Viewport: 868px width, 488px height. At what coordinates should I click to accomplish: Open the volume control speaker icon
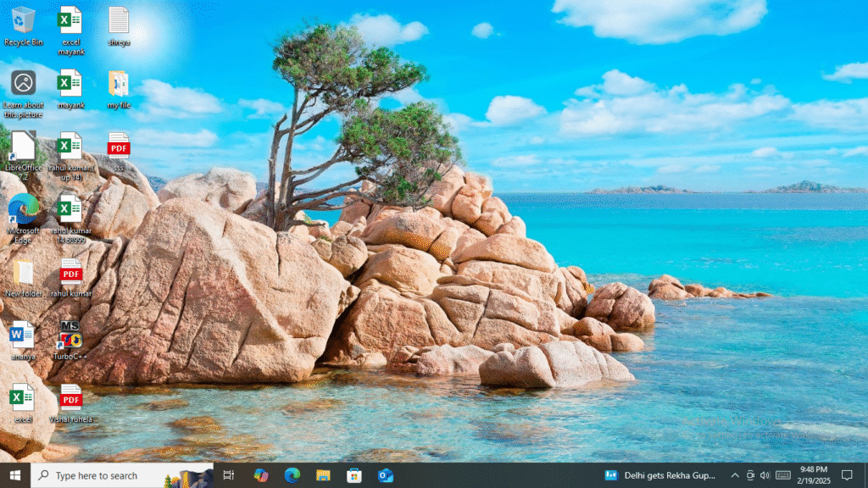tap(765, 475)
